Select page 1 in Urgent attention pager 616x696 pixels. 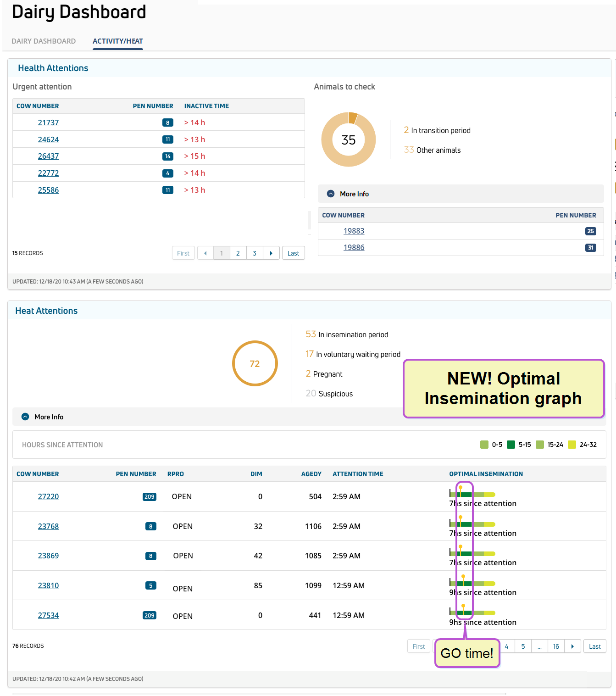(x=222, y=253)
